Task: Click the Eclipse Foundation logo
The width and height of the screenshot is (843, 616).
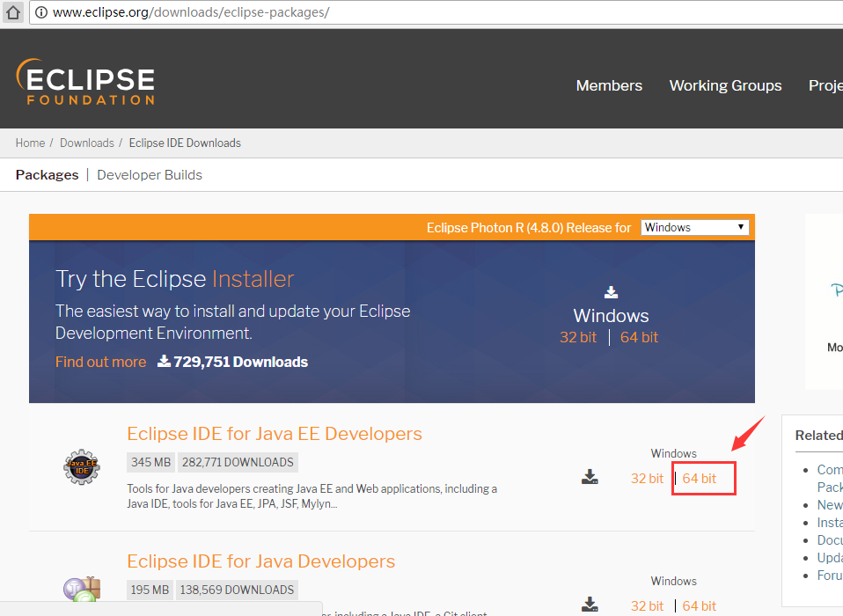Action: coord(85,82)
